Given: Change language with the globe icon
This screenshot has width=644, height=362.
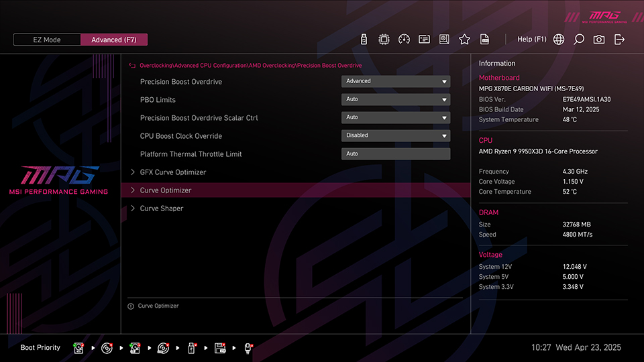Looking at the screenshot, I should (x=559, y=40).
